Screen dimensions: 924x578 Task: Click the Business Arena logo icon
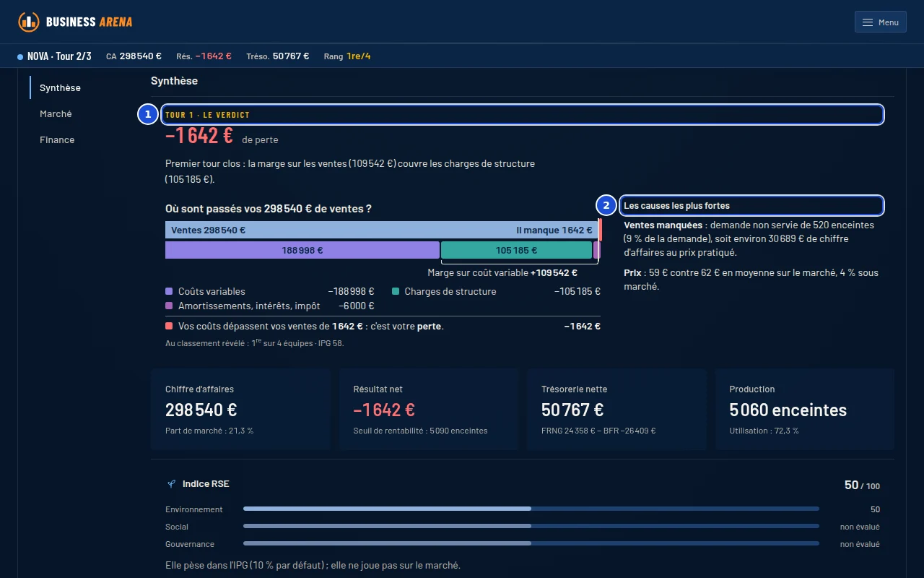point(29,22)
